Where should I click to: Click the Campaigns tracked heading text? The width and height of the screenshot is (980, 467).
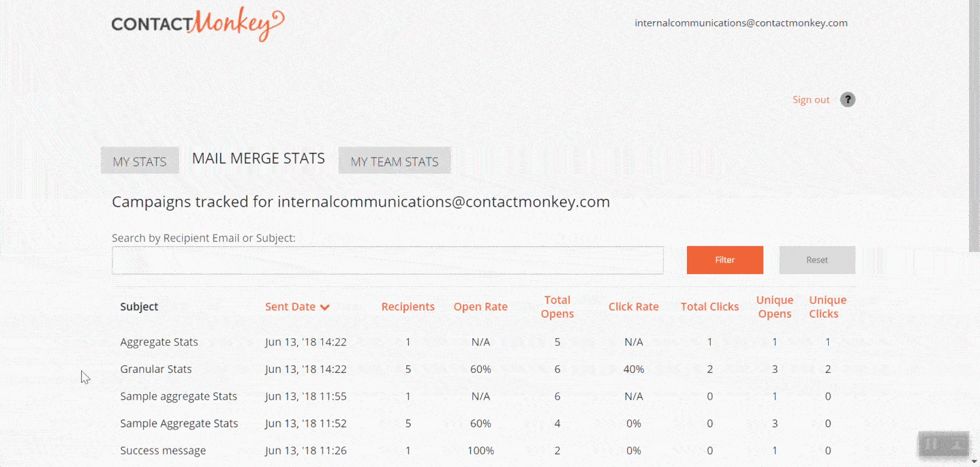pyautogui.click(x=361, y=202)
